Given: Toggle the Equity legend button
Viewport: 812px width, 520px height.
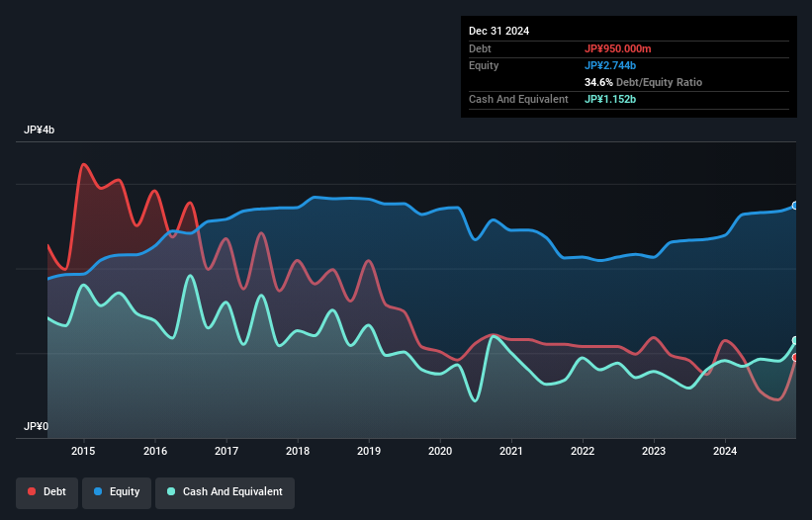Looking at the screenshot, I should (x=117, y=492).
